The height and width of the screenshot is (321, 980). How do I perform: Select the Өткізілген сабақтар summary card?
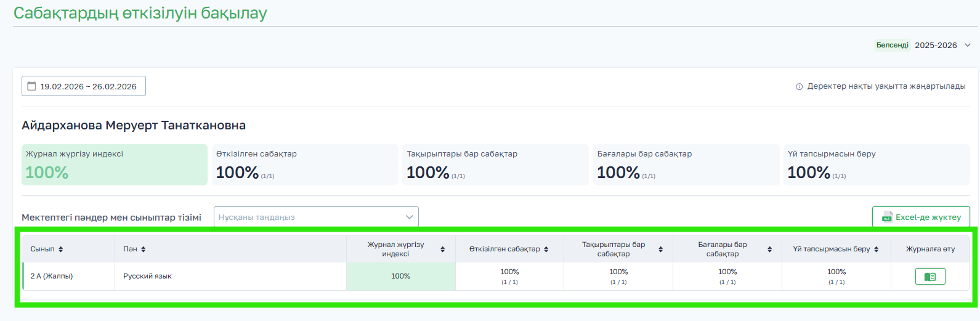pyautogui.click(x=305, y=165)
